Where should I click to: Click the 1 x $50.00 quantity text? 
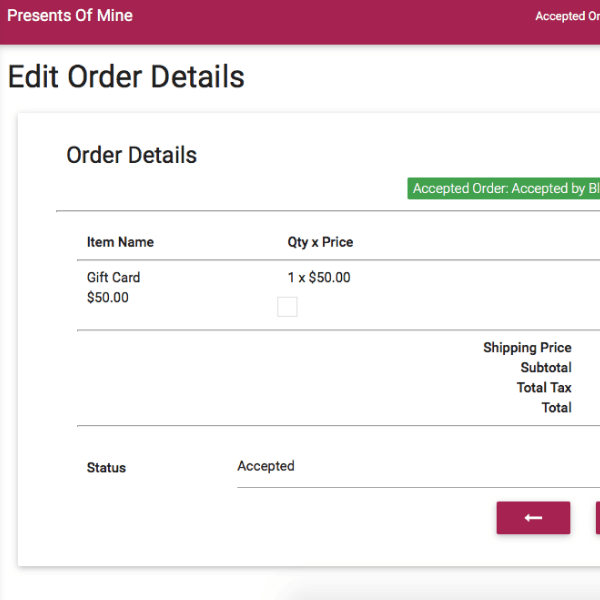(x=319, y=278)
